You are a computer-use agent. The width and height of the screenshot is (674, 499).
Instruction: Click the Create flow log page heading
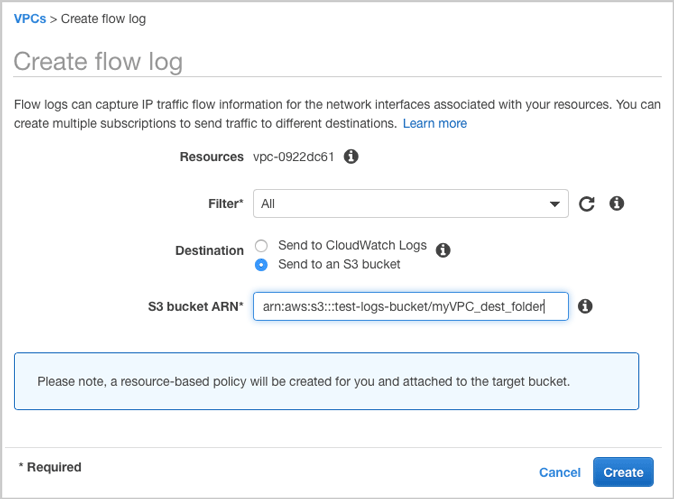tap(98, 61)
